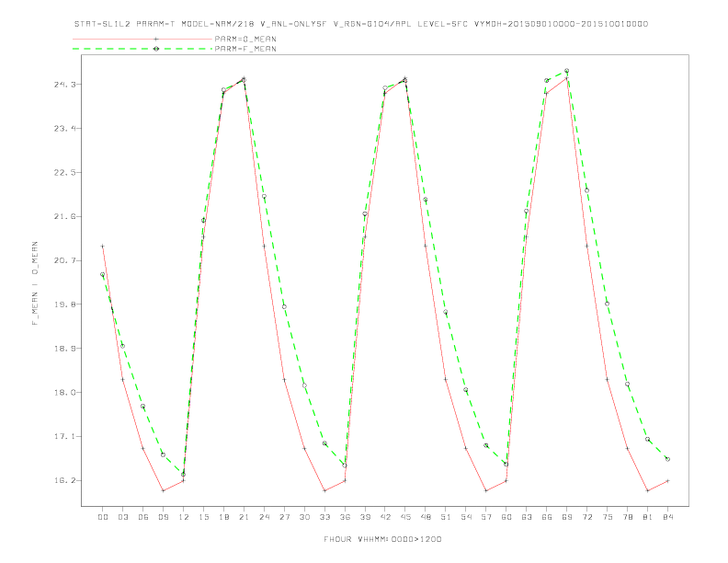The height and width of the screenshot is (563, 728).
Task: Select the chart title line starting STAT=SL1L2
Action: 361,24
